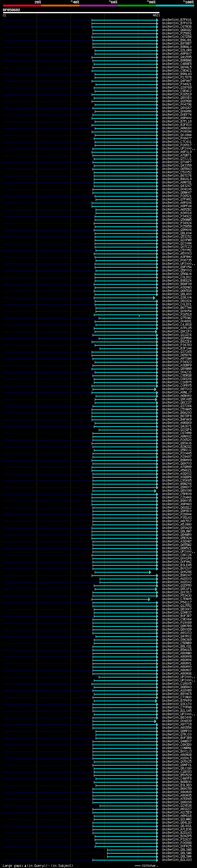Select hit label UniRef100_Q2XQF4
This screenshot has height=868, width=197.
pyautogui.click(x=177, y=430)
